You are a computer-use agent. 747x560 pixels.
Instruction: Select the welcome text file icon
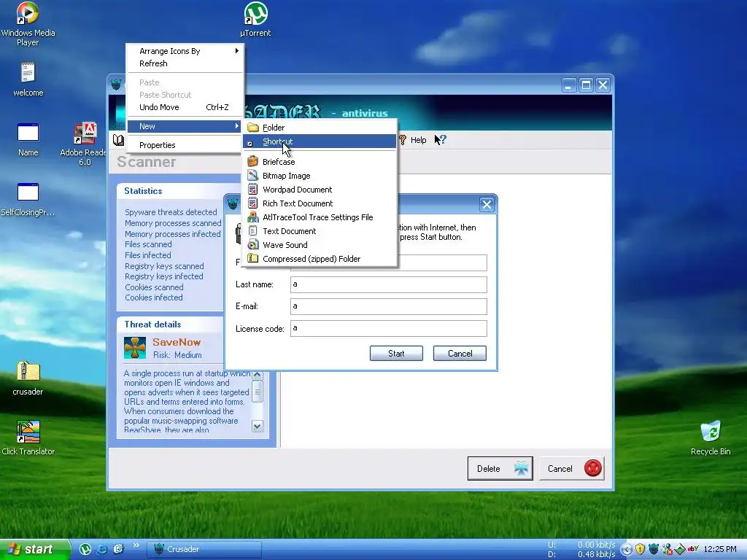(x=28, y=79)
